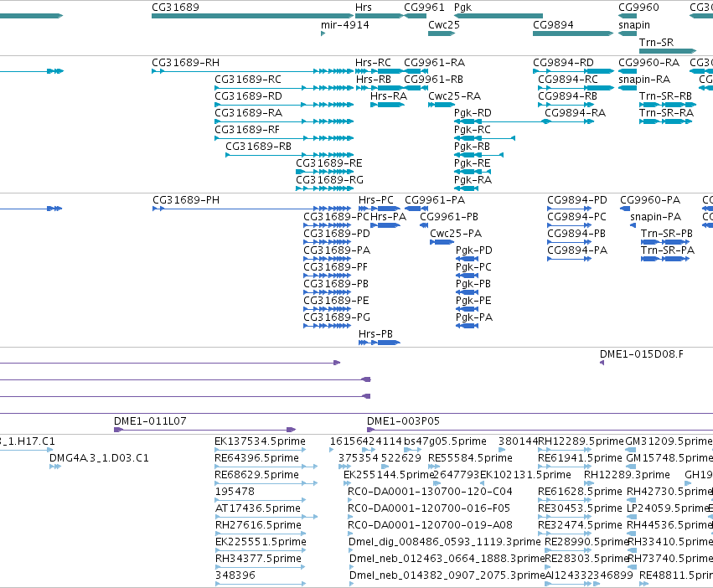Click the RE68629.5prime EST label
The image size is (713, 588).
(256, 475)
